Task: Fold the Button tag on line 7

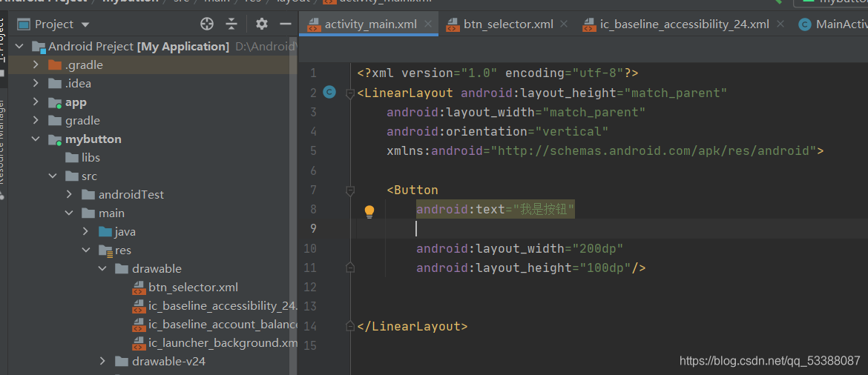Action: 350,190
